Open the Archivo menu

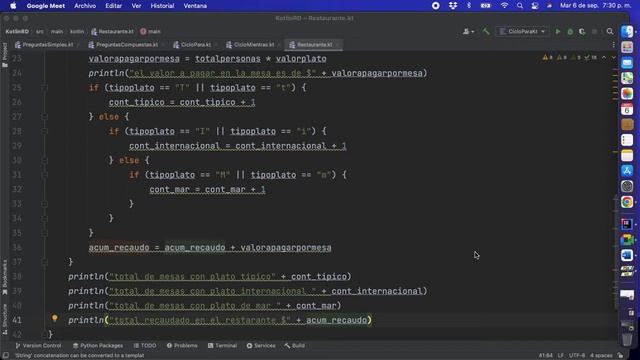(x=85, y=6)
